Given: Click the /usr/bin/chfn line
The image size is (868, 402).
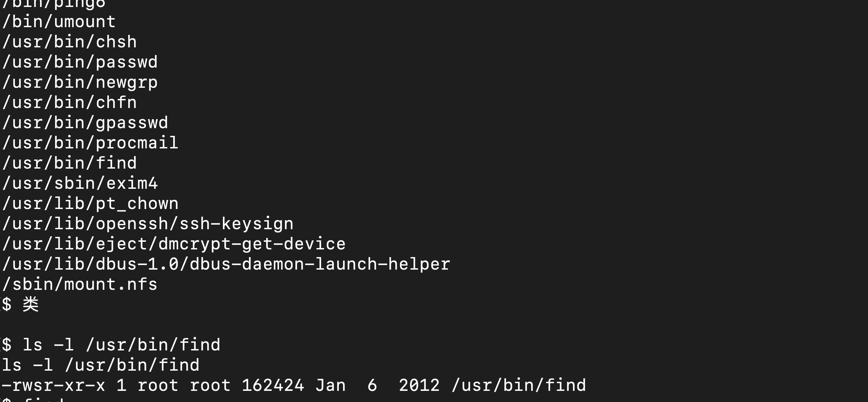Looking at the screenshot, I should (69, 103).
